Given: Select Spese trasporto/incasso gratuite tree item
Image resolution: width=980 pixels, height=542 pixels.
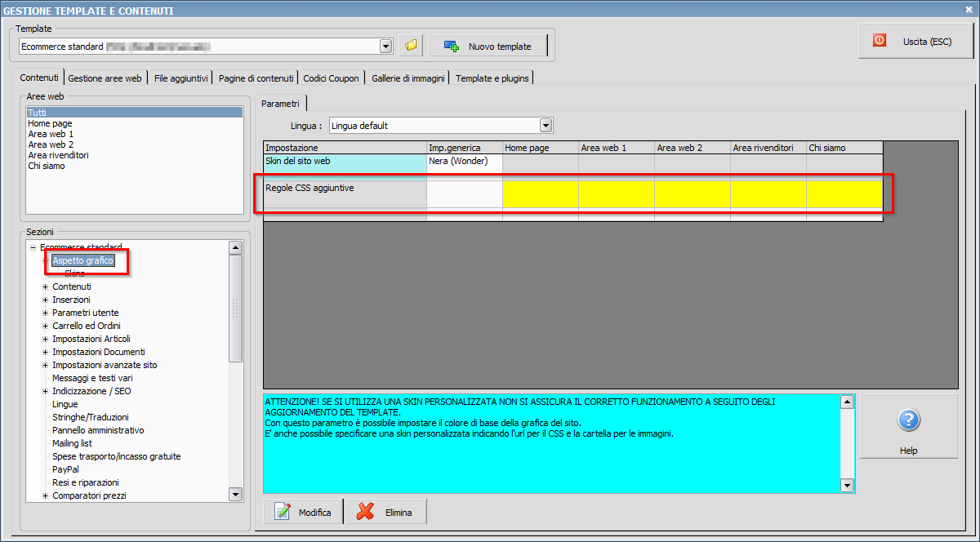Looking at the screenshot, I should (117, 456).
